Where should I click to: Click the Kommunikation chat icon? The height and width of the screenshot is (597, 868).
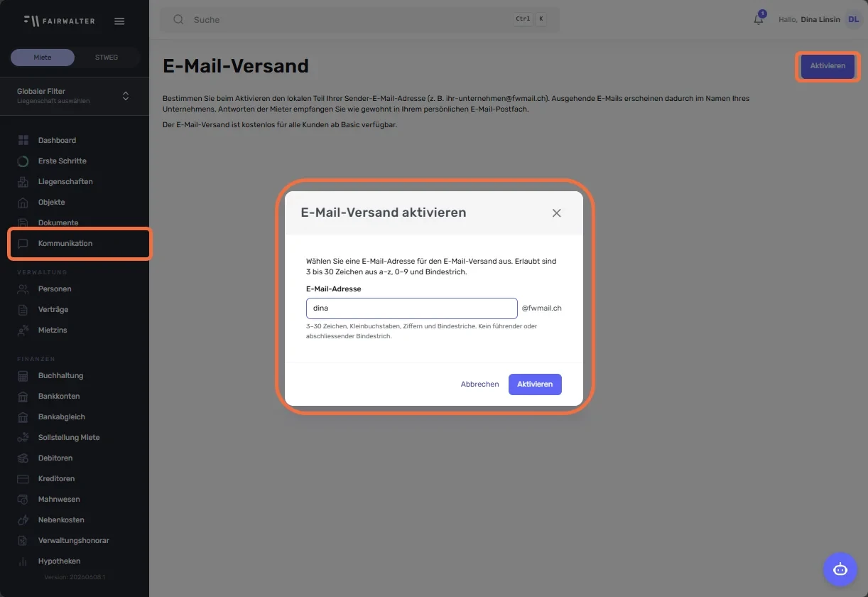23,243
